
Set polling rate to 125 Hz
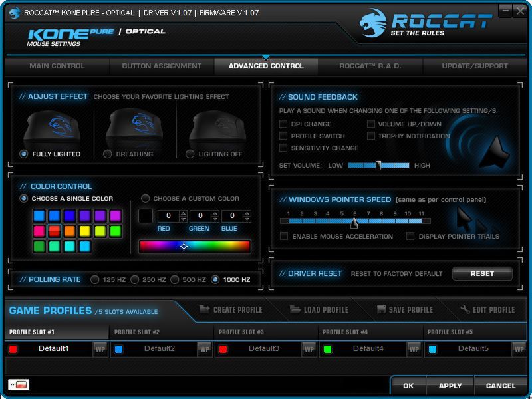tap(95, 279)
